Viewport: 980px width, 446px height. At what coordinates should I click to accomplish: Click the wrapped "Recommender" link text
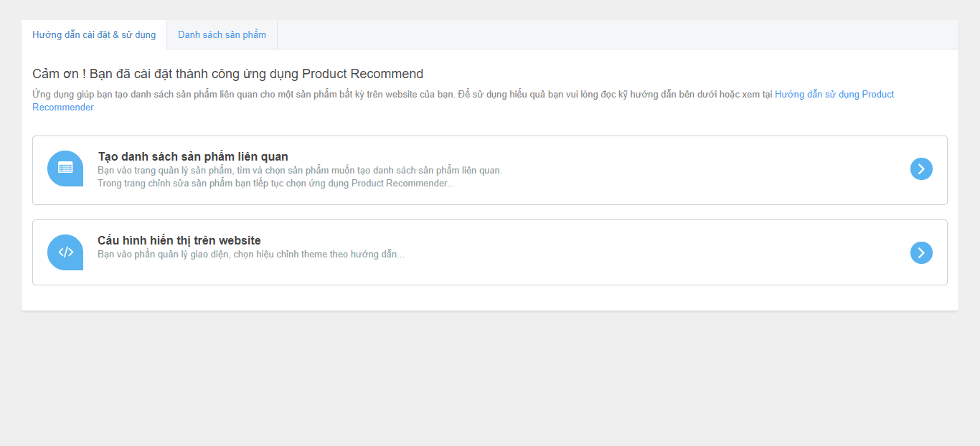[x=63, y=108]
